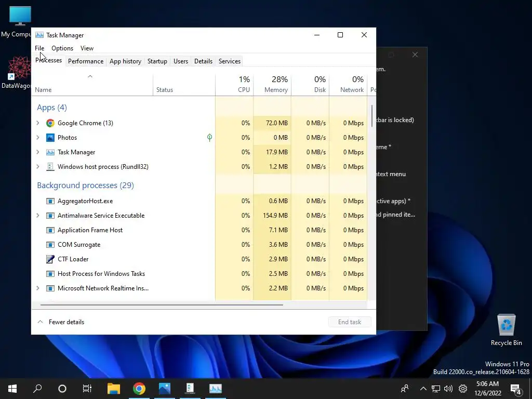Switch to Rundll32 window on taskbar
Screen dimensions: 532x399
point(190,389)
